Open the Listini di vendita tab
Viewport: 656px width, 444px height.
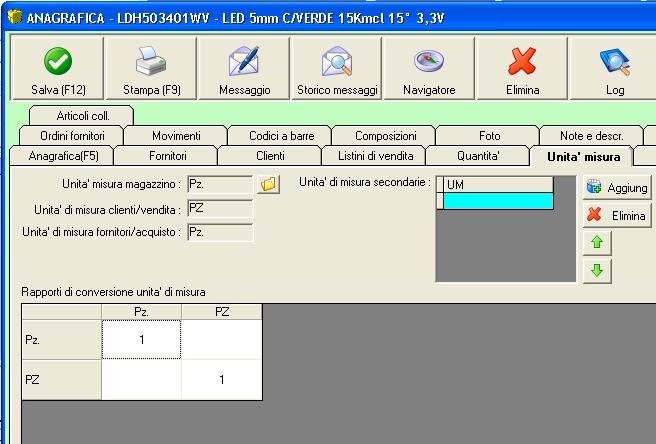(375, 156)
